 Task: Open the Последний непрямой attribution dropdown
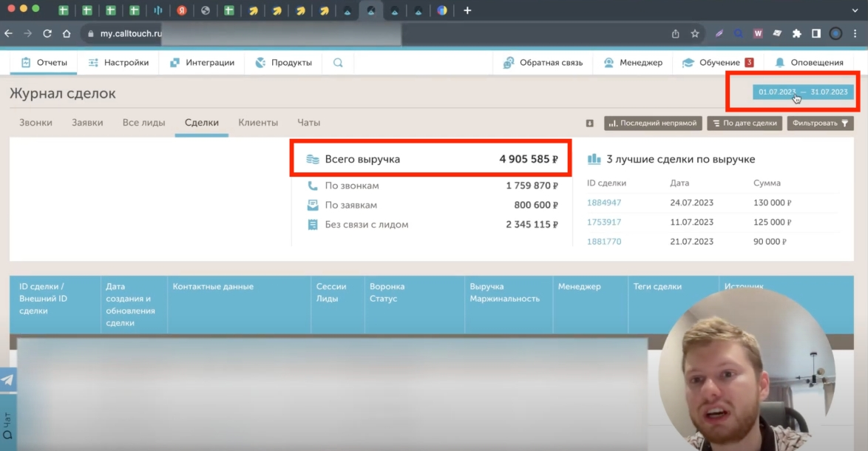[653, 123]
